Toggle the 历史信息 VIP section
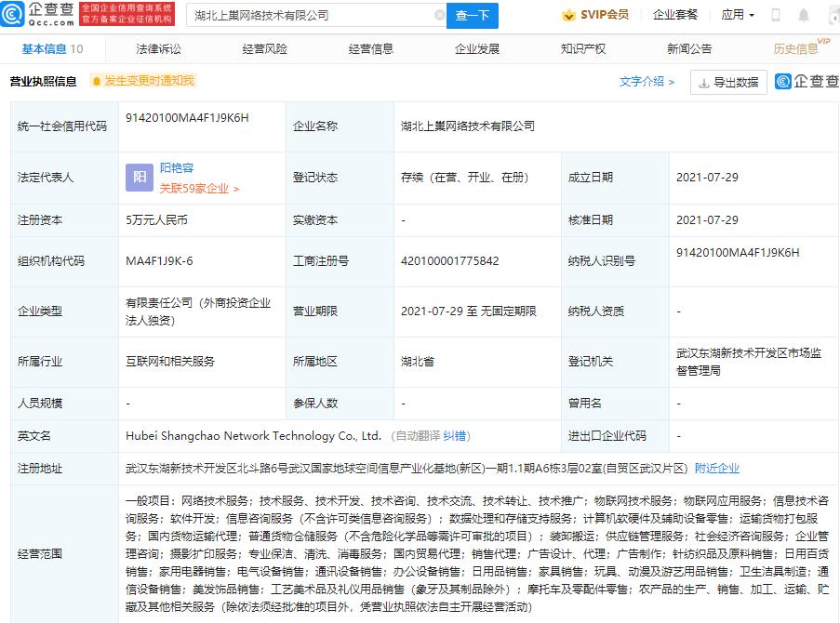Image resolution: width=840 pixels, height=623 pixels. [798, 48]
